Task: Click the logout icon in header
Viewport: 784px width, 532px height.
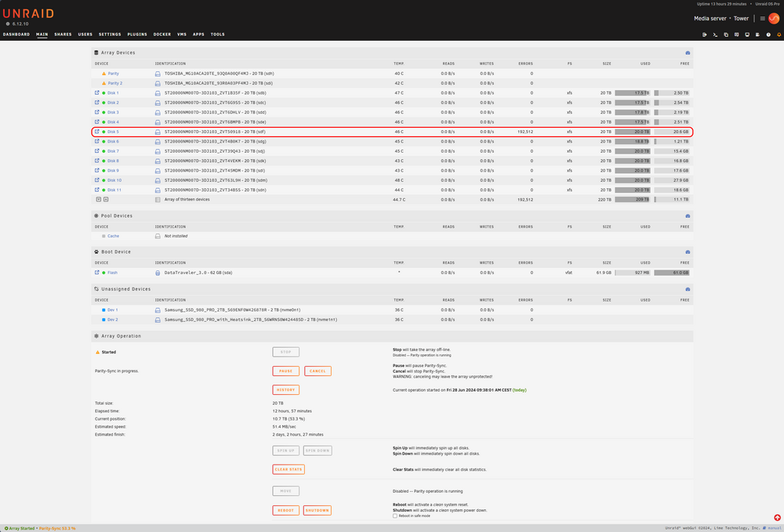Action: coord(705,34)
